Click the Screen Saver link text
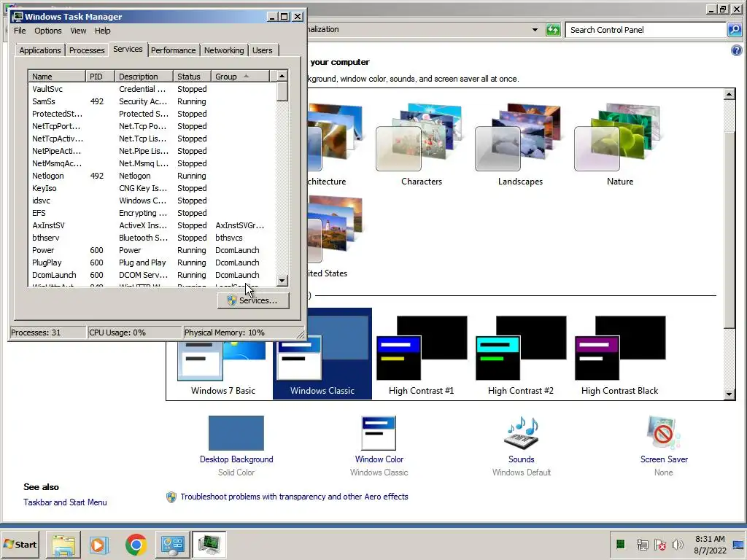 [x=664, y=459]
